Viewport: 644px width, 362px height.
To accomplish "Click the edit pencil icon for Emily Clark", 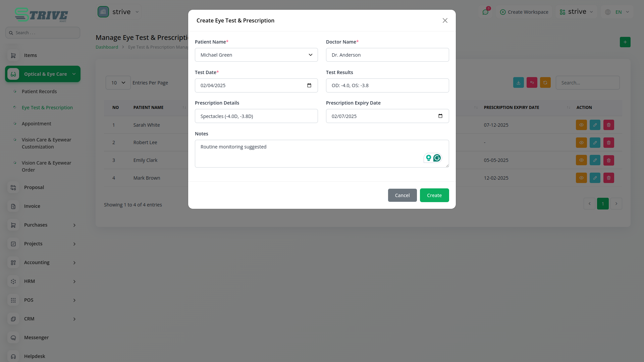I will pyautogui.click(x=595, y=160).
